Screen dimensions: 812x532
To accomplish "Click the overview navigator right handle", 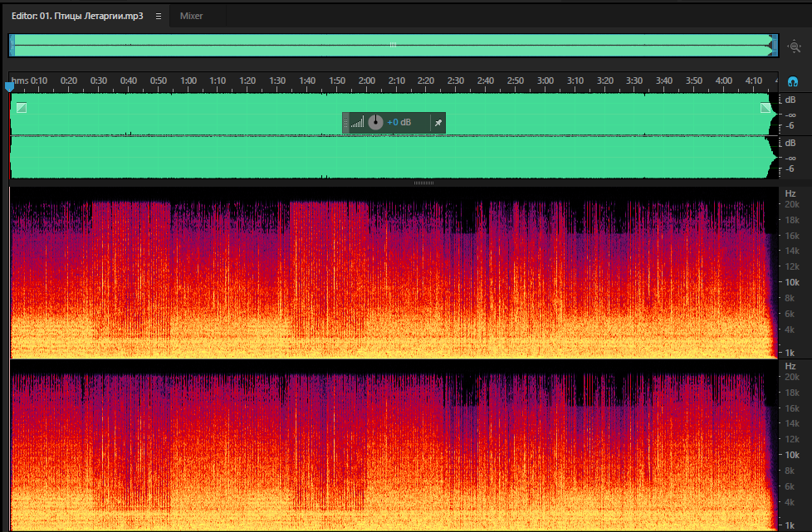I will (775, 46).
